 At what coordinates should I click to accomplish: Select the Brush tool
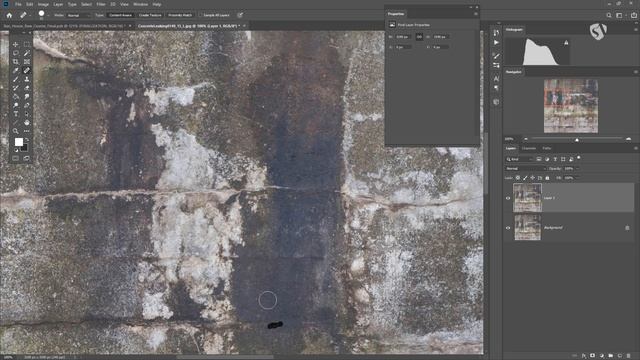[16, 79]
